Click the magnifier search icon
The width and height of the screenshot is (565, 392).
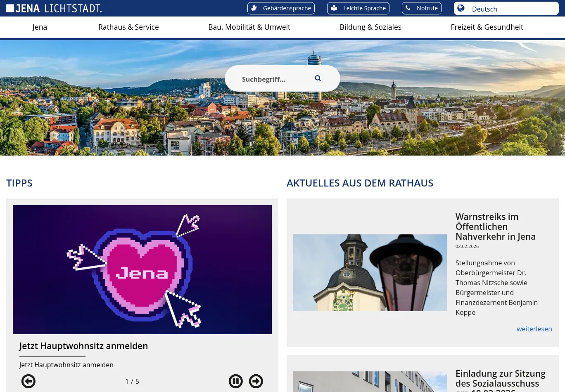(318, 78)
